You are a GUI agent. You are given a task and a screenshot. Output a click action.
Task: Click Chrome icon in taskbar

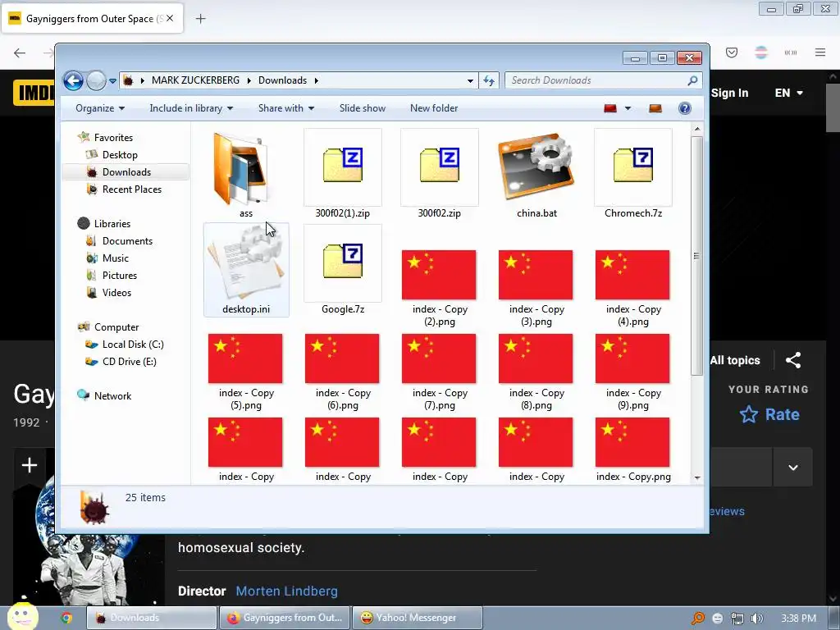(66, 618)
